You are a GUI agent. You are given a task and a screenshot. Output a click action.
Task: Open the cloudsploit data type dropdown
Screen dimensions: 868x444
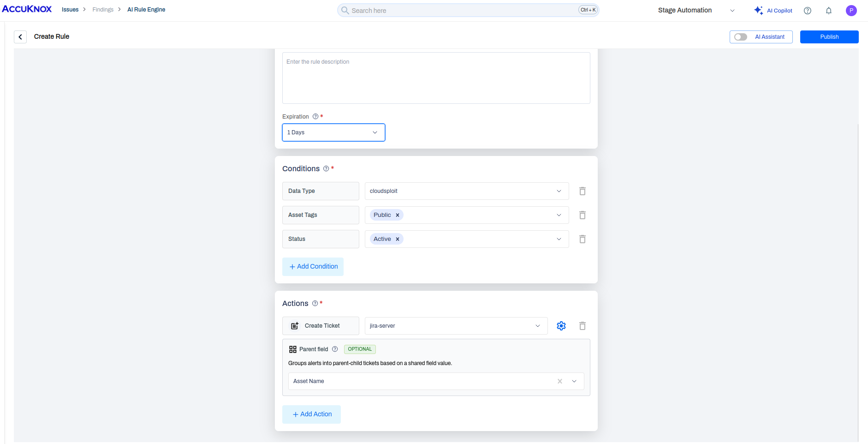(x=467, y=191)
